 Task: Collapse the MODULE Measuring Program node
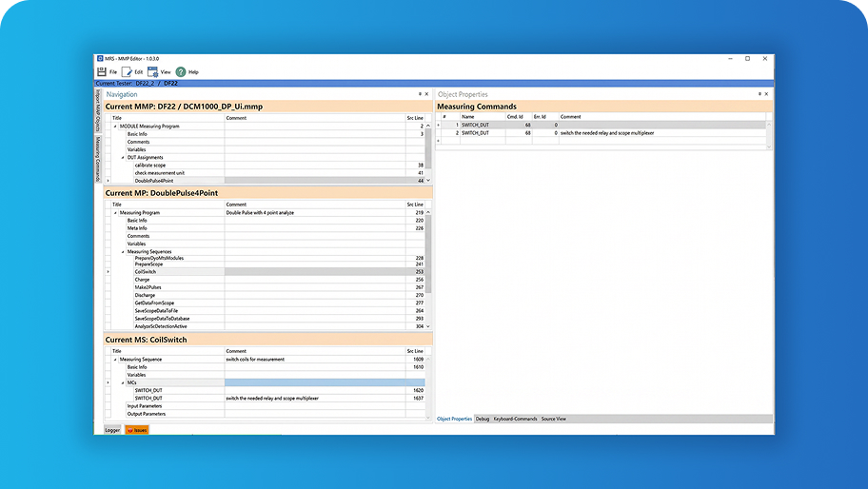coord(116,127)
